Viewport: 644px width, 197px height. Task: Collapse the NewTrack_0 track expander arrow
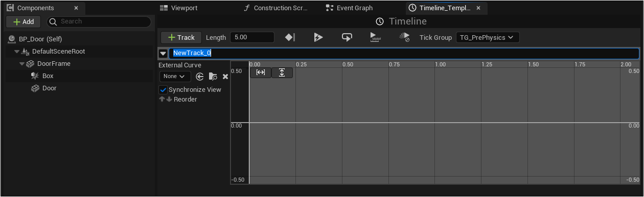[x=163, y=54]
